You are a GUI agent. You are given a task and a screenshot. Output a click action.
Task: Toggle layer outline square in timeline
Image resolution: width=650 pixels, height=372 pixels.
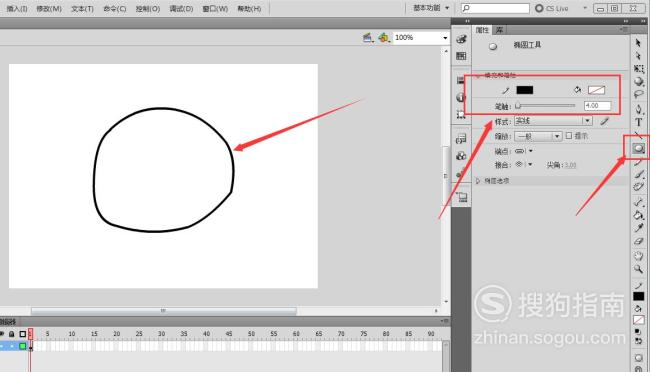[x=23, y=334]
